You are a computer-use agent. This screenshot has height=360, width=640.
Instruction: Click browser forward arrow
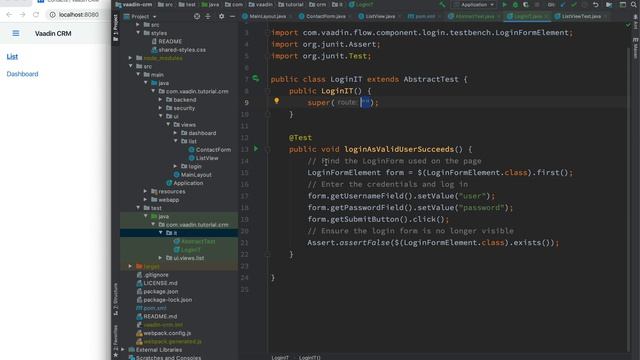coord(22,15)
